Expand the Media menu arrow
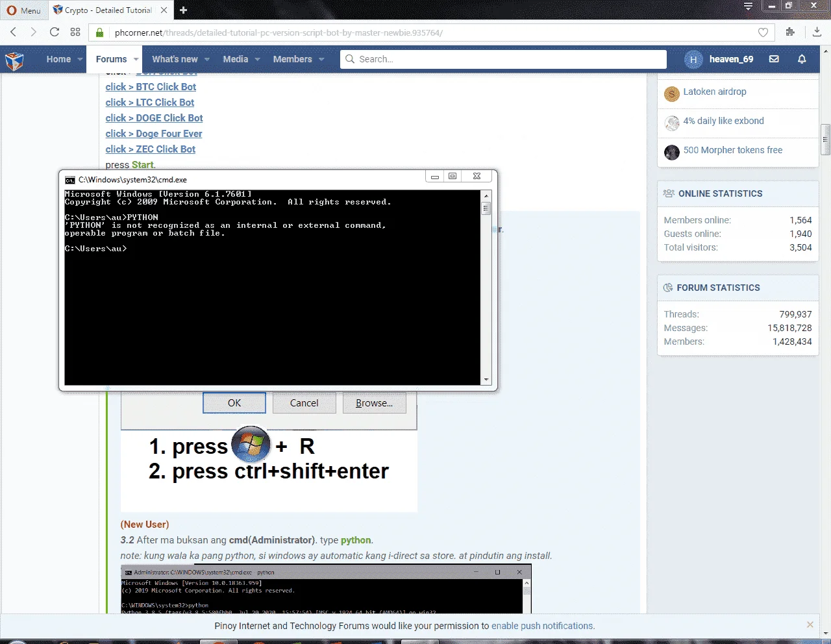831x644 pixels. pyautogui.click(x=257, y=59)
